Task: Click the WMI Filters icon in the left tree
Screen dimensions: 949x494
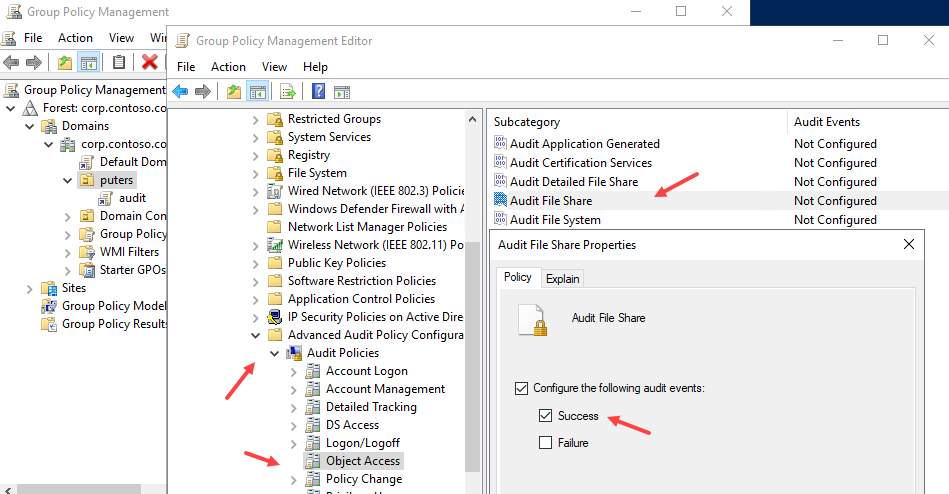Action: [87, 252]
